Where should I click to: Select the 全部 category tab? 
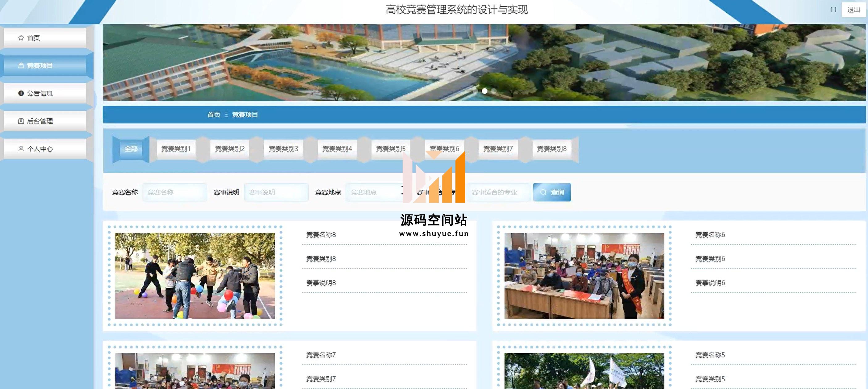pyautogui.click(x=131, y=149)
